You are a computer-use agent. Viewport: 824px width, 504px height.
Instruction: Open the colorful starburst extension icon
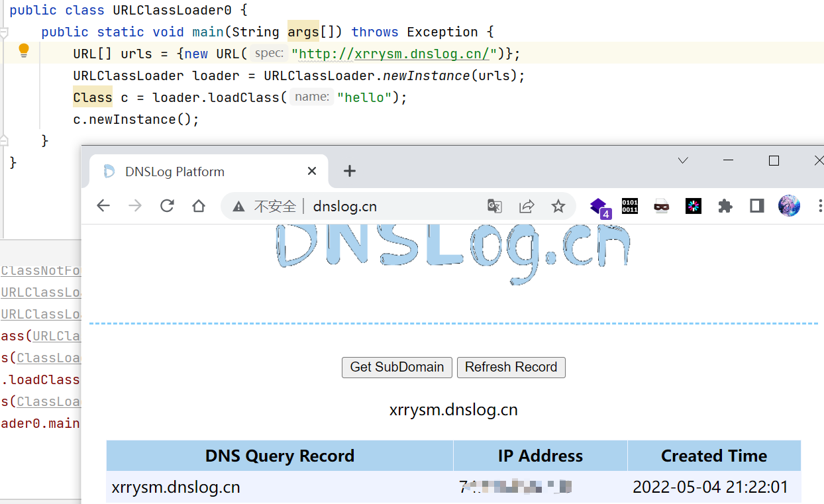pyautogui.click(x=694, y=206)
